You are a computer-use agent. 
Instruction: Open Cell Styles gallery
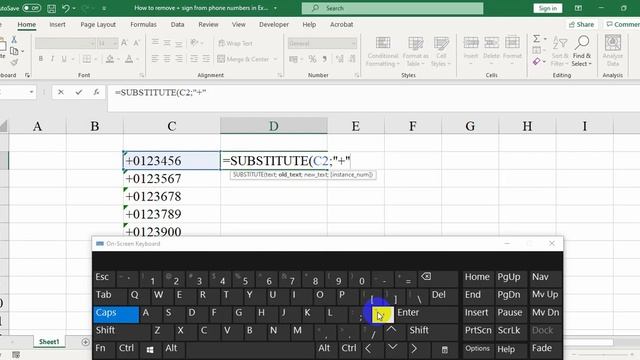click(x=441, y=51)
